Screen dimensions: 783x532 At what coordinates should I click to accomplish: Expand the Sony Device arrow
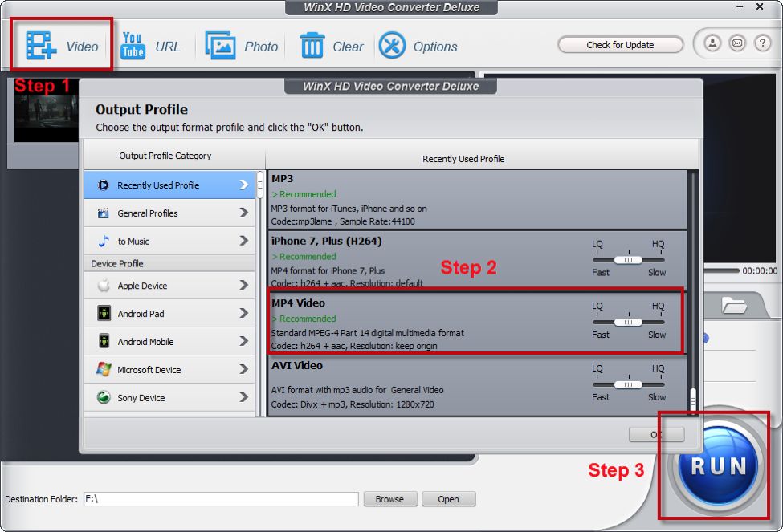[243, 396]
